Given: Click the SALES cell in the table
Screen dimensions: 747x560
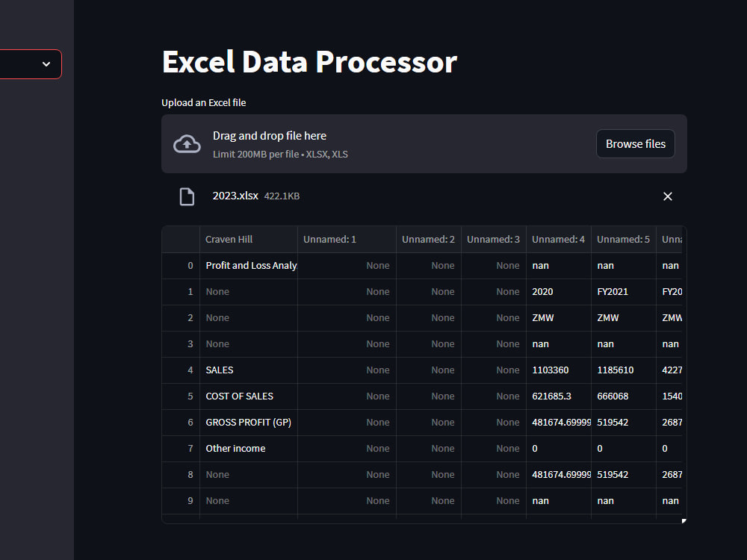Looking at the screenshot, I should coord(220,370).
